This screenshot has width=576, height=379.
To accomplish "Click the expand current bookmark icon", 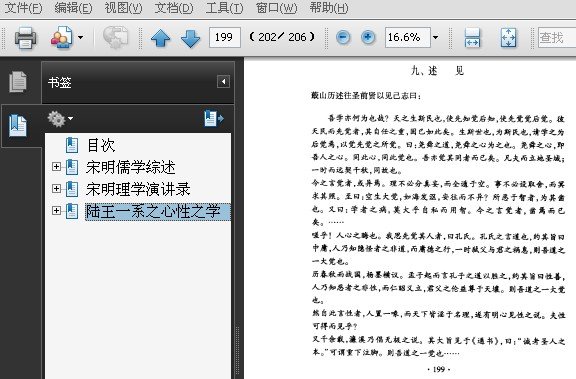I will (x=214, y=118).
